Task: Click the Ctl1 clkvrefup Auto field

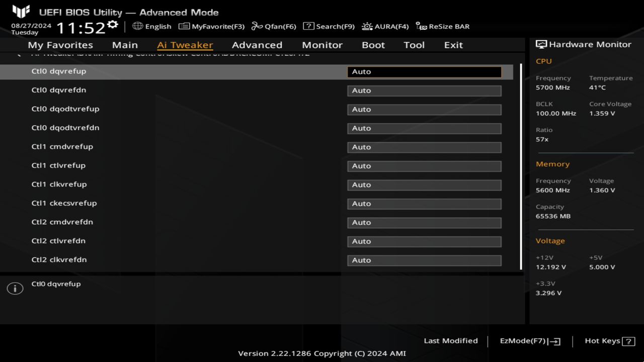Action: [424, 185]
